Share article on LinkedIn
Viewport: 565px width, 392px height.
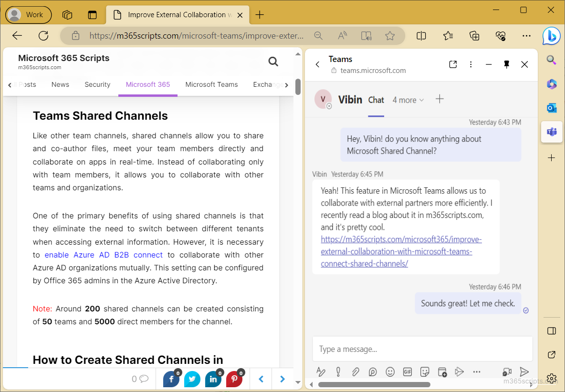pos(213,379)
